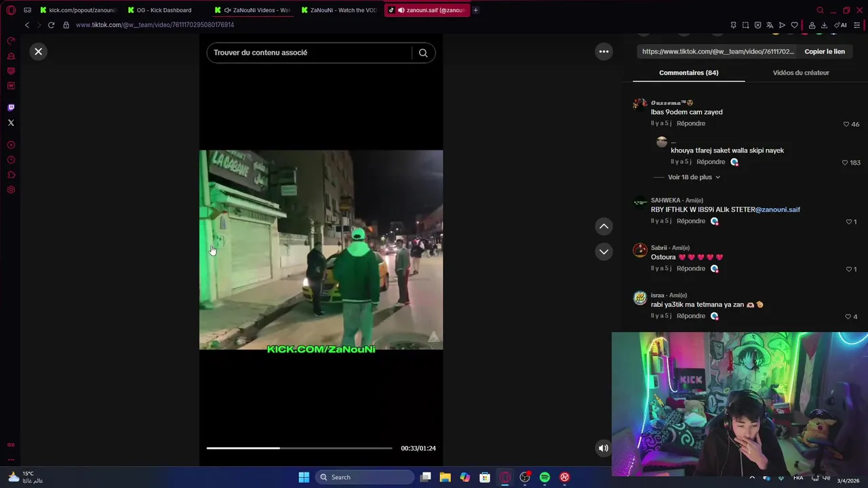This screenshot has height=488, width=868.
Task: Click 'Répondre' under Sabrii's comment
Action: [691, 268]
